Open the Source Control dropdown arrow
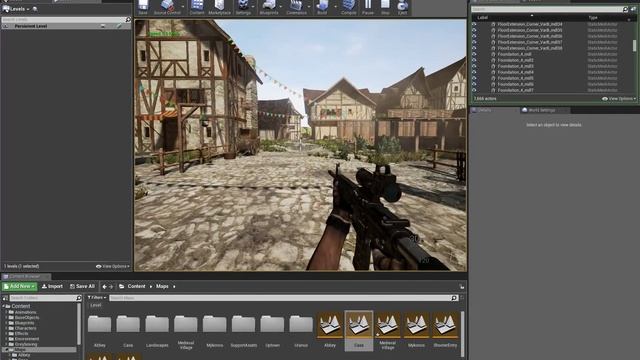 pyautogui.click(x=183, y=7)
